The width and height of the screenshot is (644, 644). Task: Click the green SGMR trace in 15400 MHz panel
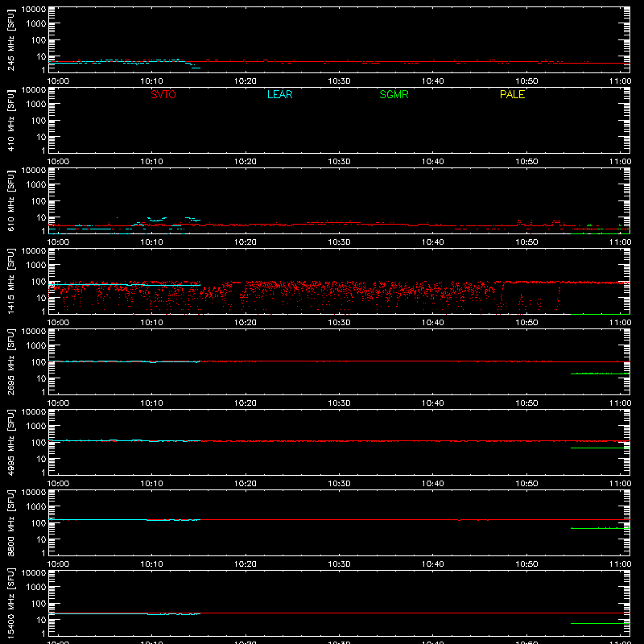pyautogui.click(x=600, y=623)
